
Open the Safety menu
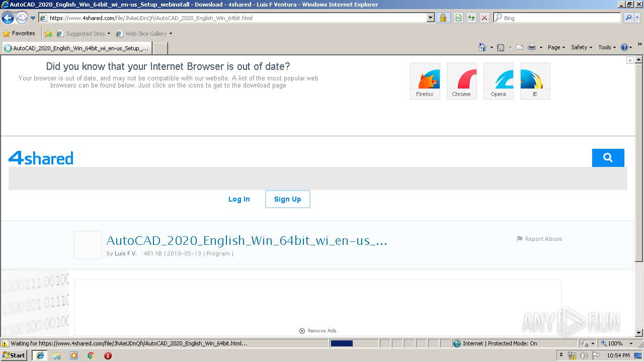582,47
